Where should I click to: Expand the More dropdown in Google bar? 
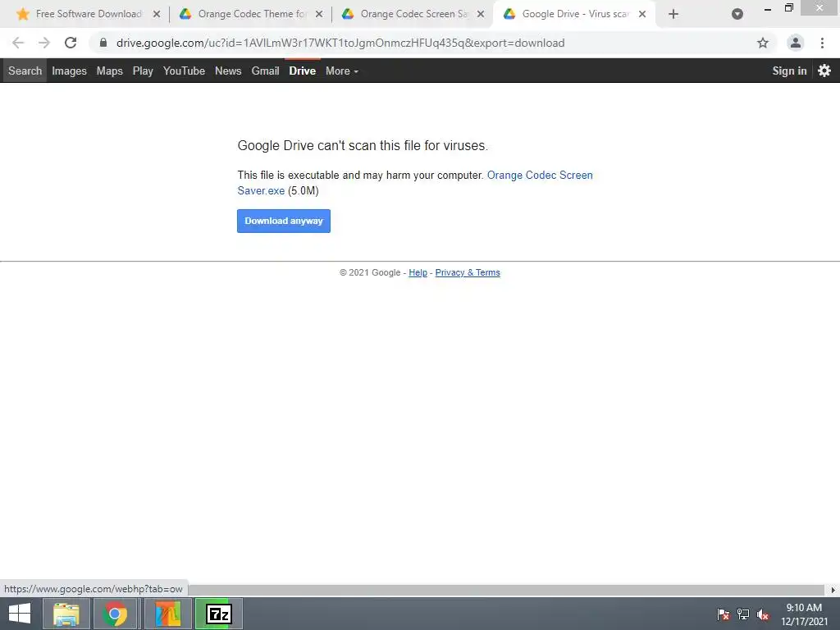342,71
